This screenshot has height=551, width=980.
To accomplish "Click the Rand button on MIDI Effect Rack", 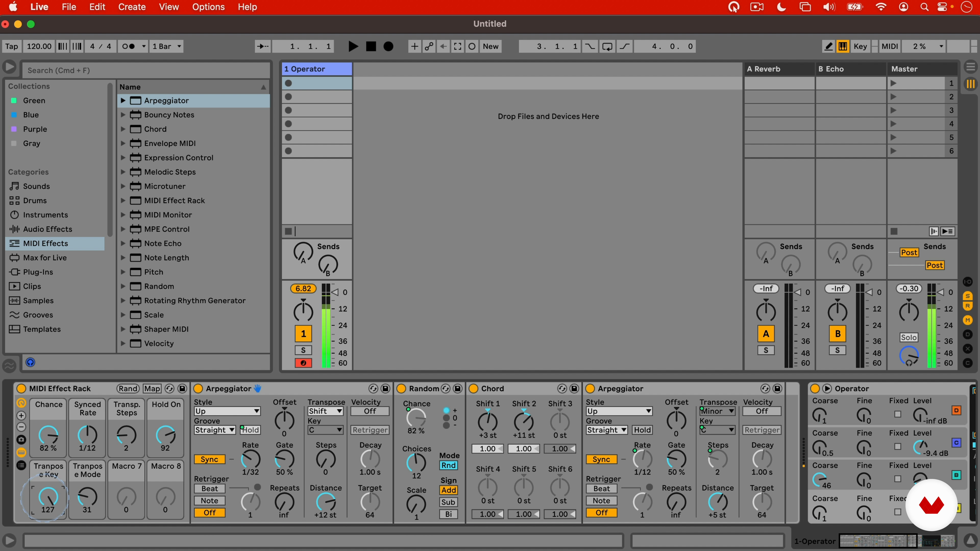I will 128,388.
